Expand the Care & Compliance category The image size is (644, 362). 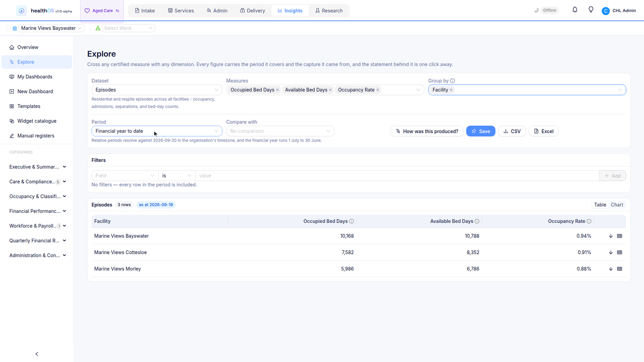pos(38,181)
